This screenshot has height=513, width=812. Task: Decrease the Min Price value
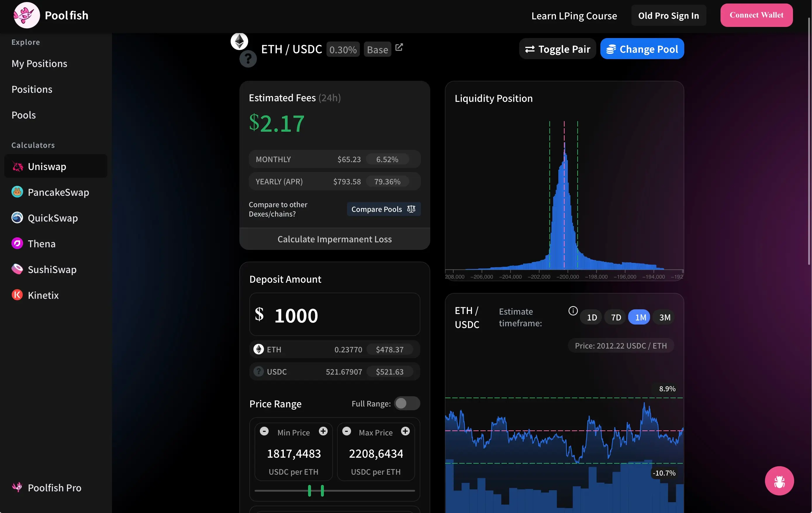pyautogui.click(x=264, y=431)
